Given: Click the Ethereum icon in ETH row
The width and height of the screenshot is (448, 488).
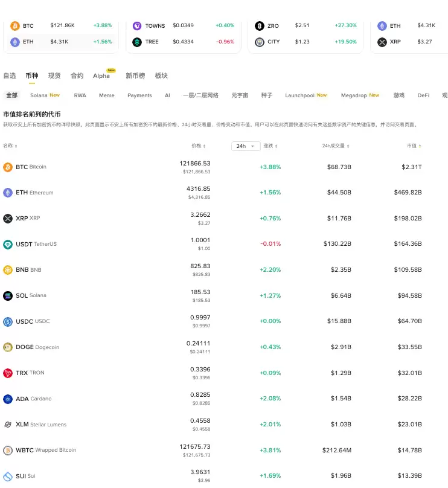Looking at the screenshot, I should pos(8,193).
